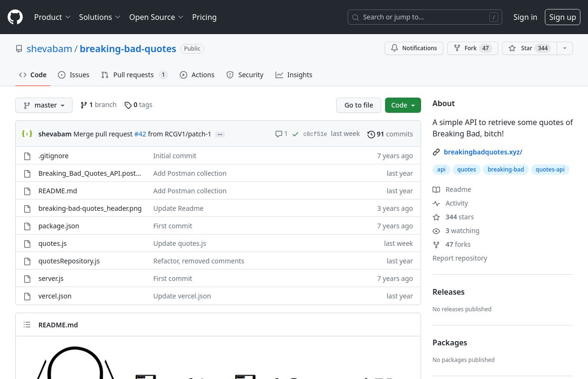Click the green commit status checkmark
Viewport: 588px width, 379px height.
click(x=295, y=134)
